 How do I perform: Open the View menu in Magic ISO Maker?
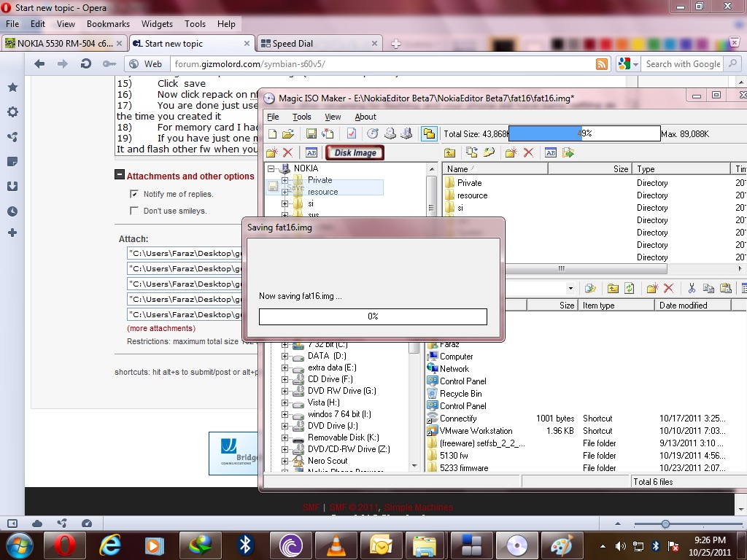click(x=333, y=117)
